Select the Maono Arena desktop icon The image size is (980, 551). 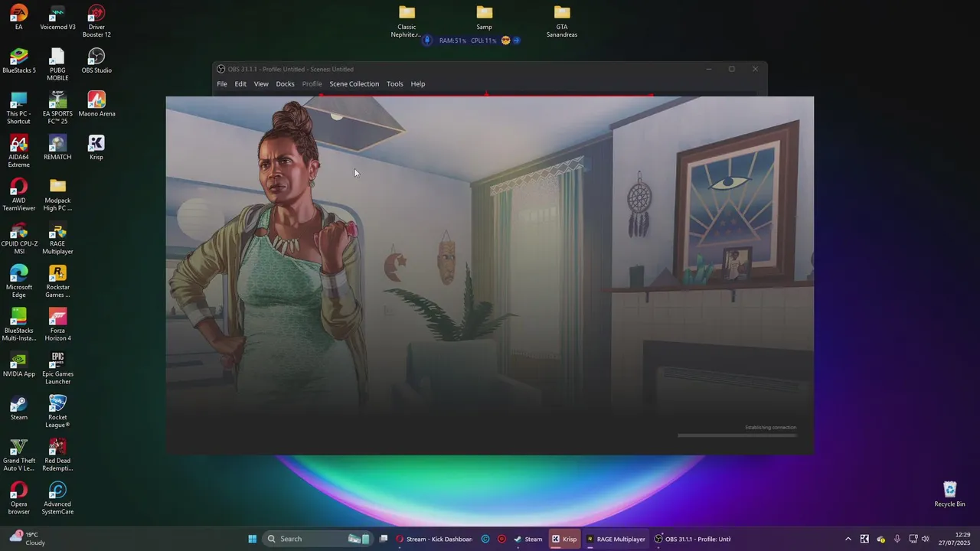pos(96,105)
